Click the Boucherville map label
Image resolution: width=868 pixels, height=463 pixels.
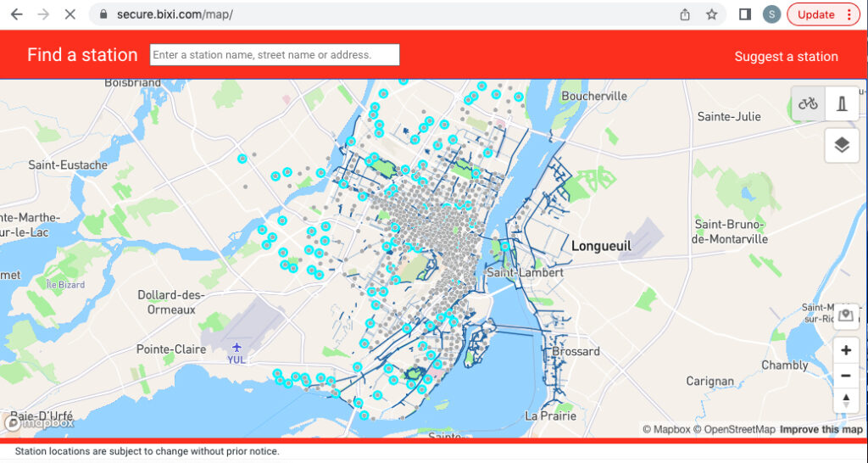(x=594, y=97)
